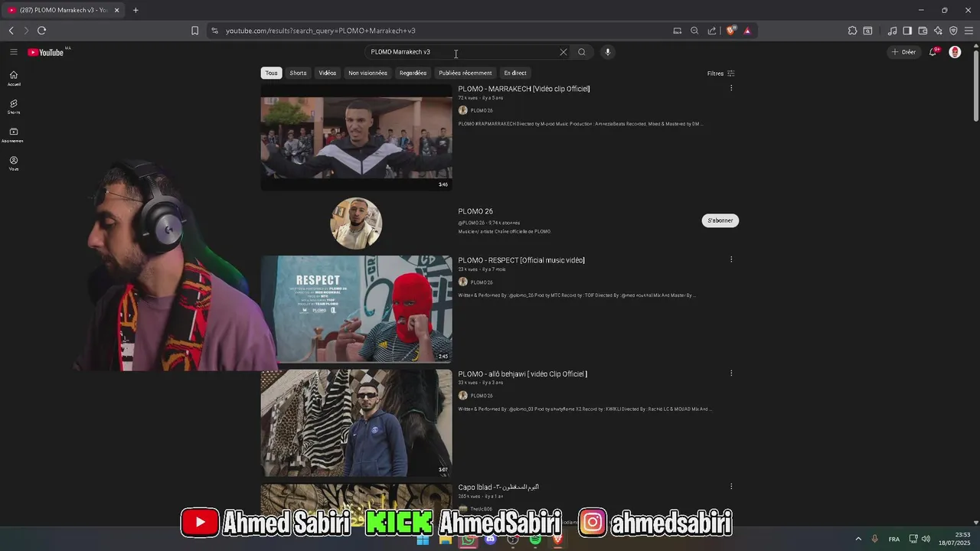This screenshot has width=980, height=551.
Task: Select the Non visionnées filter chip
Action: point(367,73)
